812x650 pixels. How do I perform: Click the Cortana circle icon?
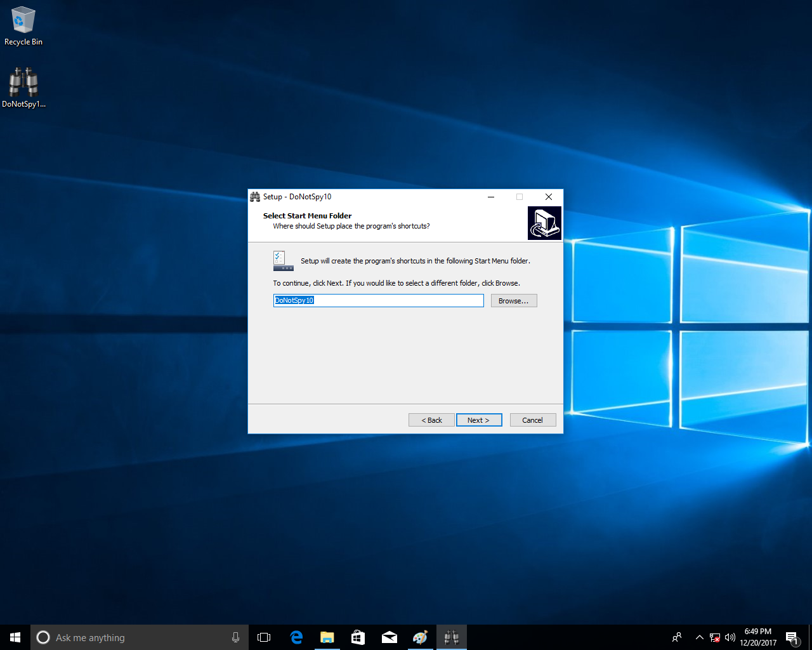43,637
